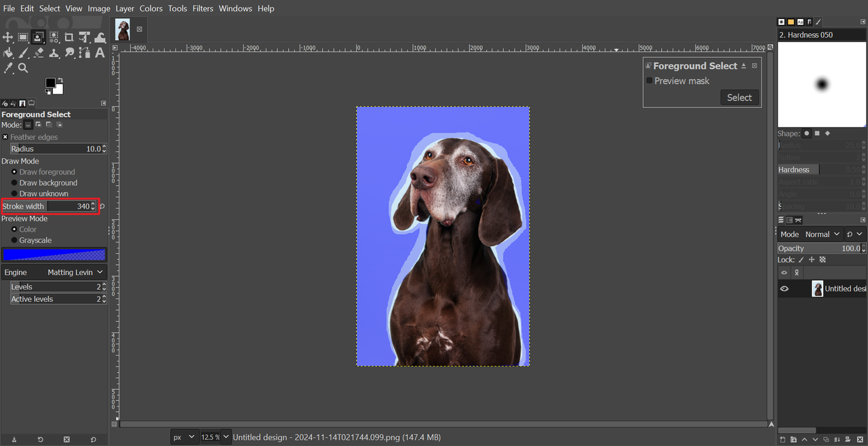The image size is (868, 446).
Task: Choose Intersect with selection mode
Action: (x=59, y=125)
